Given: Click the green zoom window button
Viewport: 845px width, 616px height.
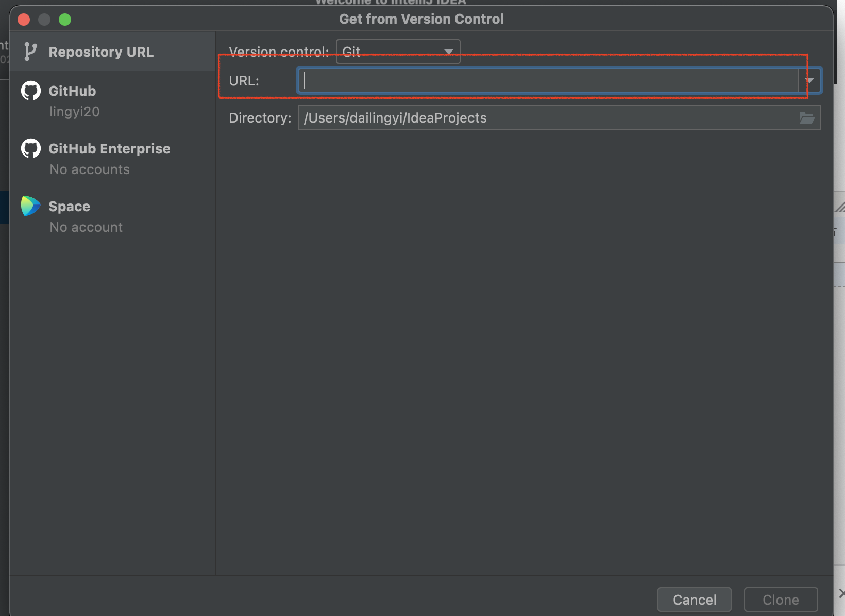Looking at the screenshot, I should 65,20.
